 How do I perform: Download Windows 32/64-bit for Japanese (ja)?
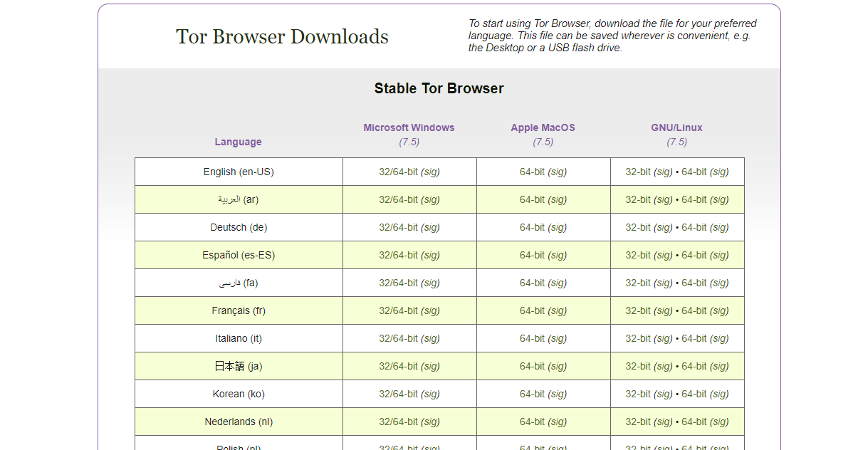(398, 366)
